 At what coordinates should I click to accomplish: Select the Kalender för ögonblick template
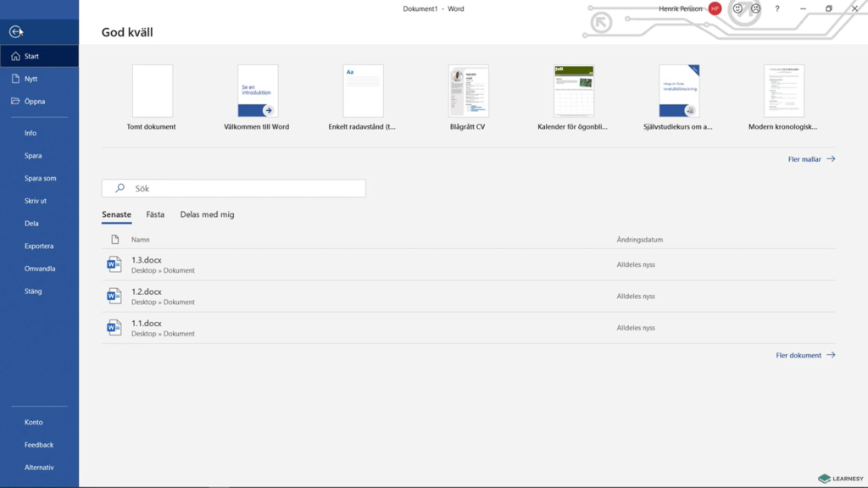pyautogui.click(x=574, y=91)
